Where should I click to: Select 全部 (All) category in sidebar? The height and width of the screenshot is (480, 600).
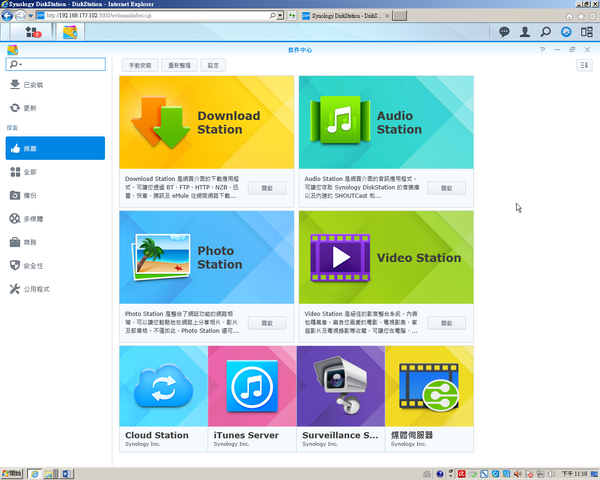[30, 172]
